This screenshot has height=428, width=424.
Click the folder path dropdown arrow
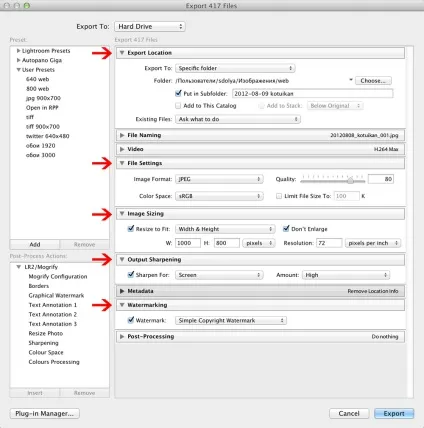[x=351, y=80]
